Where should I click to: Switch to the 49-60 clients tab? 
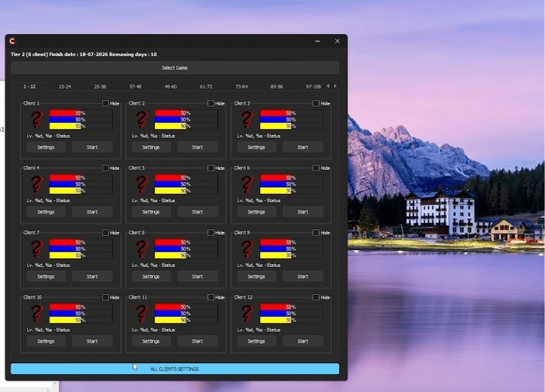point(170,87)
